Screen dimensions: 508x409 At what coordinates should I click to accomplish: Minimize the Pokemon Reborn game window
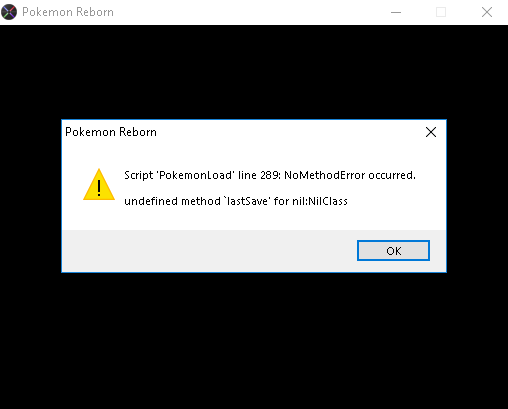[396, 12]
